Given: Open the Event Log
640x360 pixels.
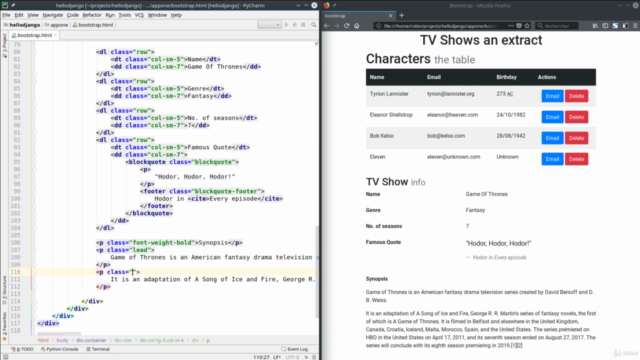Looking at the screenshot, I should (x=295, y=349).
